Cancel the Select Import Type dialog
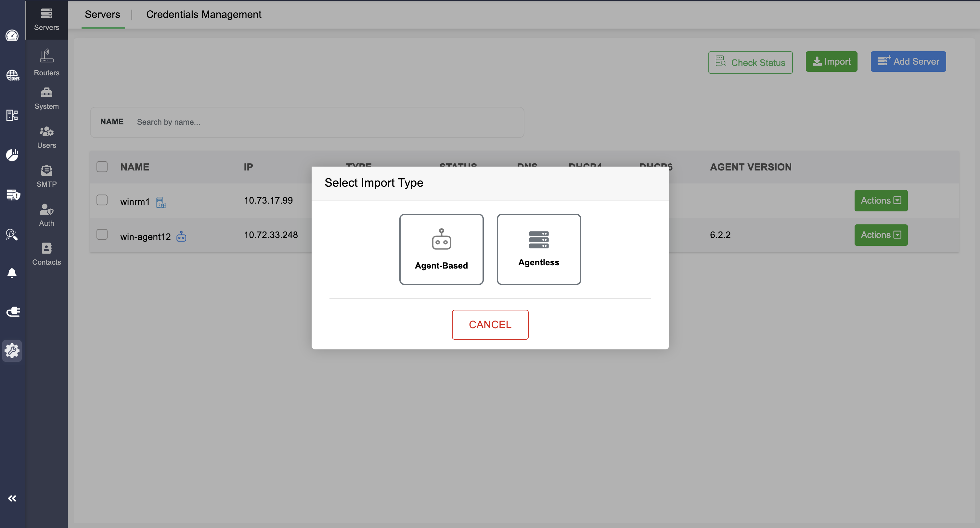 pos(490,325)
